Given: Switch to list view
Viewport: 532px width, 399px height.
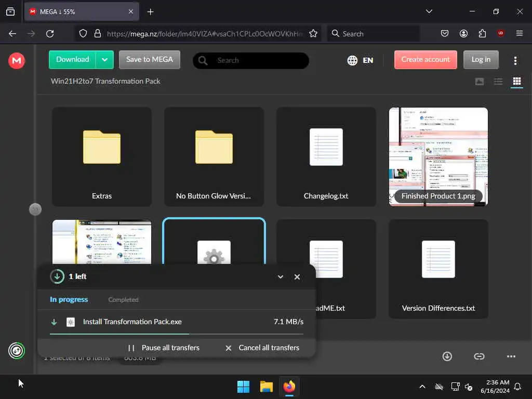Looking at the screenshot, I should tap(498, 82).
